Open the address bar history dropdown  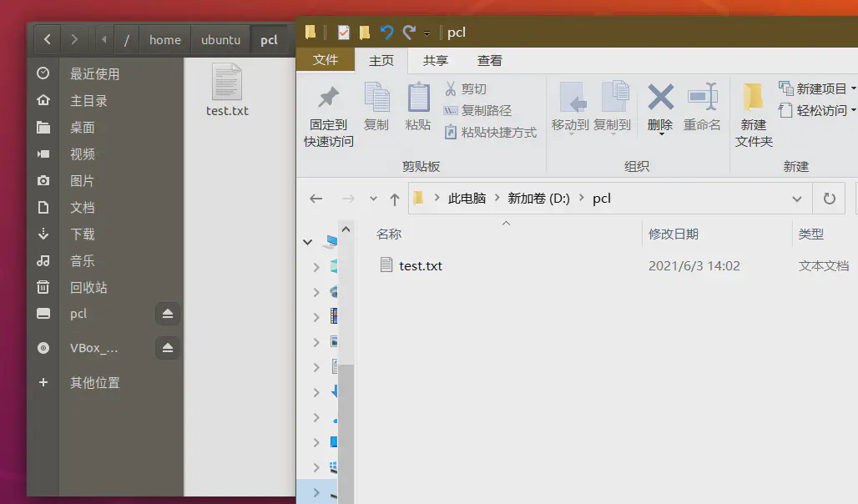click(x=796, y=199)
